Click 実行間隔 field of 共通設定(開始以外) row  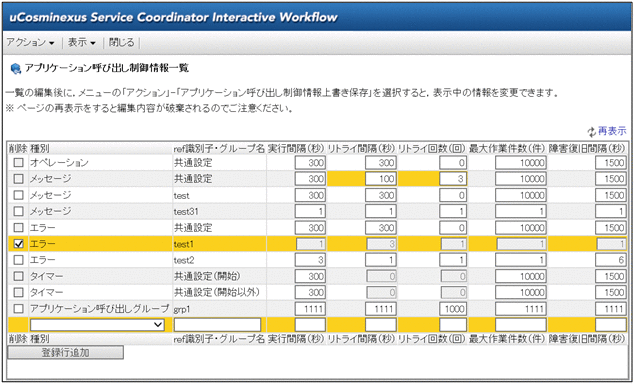pos(310,293)
